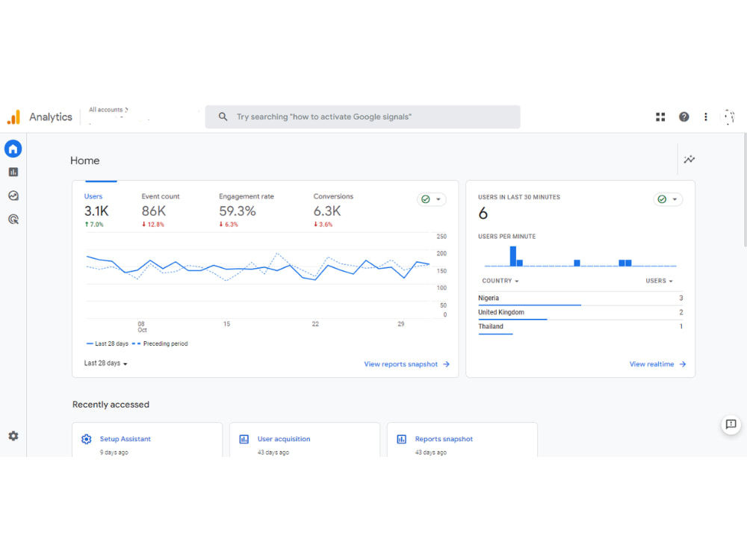Toggle the Users metric tab on the chart
Viewport: 747px width, 560px height.
93,196
